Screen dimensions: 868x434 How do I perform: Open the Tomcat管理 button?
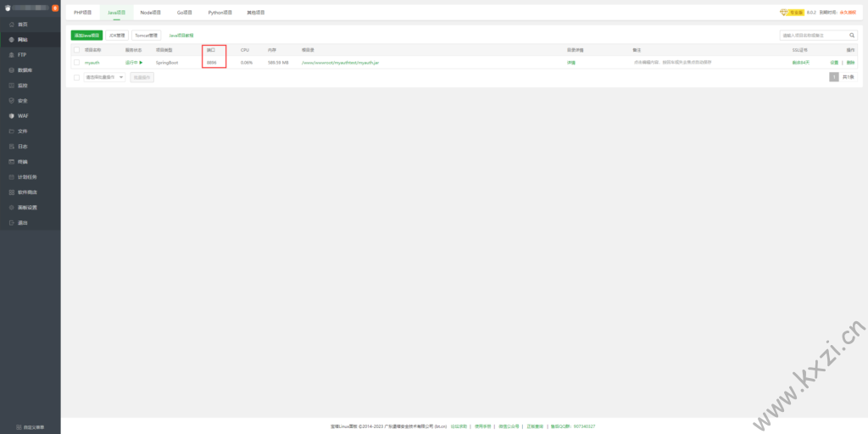pyautogui.click(x=147, y=35)
